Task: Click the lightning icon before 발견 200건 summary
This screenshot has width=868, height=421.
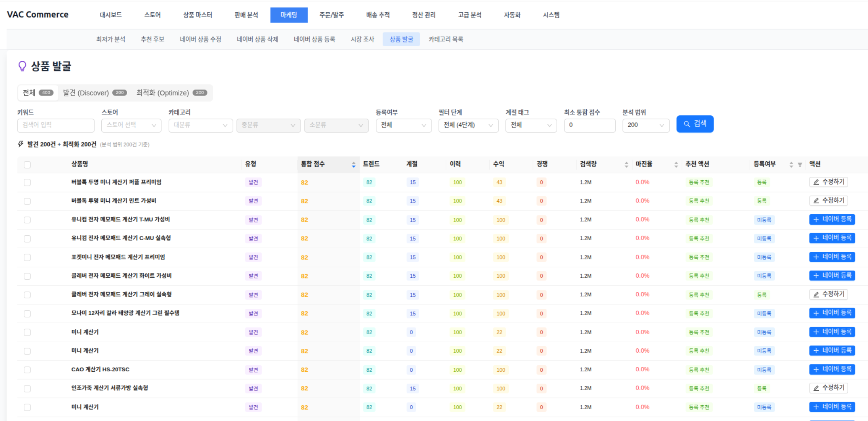Action: [x=21, y=144]
